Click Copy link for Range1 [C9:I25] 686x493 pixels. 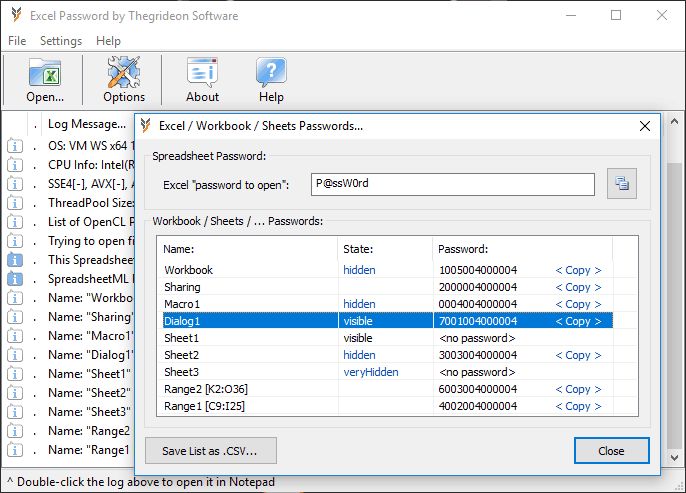click(x=578, y=406)
